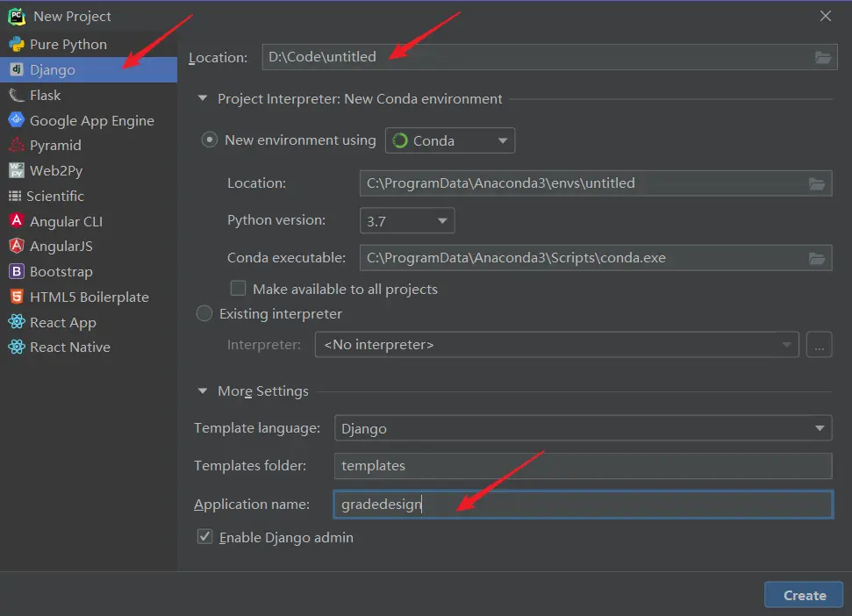The image size is (852, 616).
Task: Click the AngularJS label text
Action: [x=61, y=247]
